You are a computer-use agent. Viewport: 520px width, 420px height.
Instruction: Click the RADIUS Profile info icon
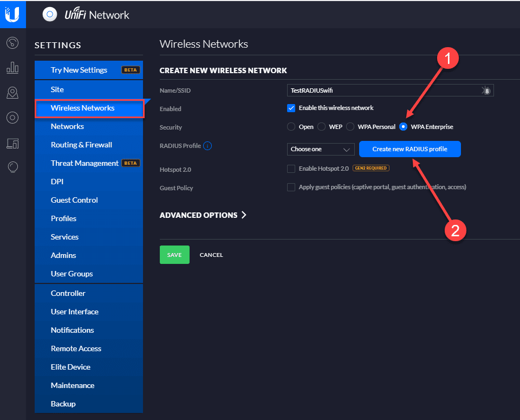[x=207, y=146]
